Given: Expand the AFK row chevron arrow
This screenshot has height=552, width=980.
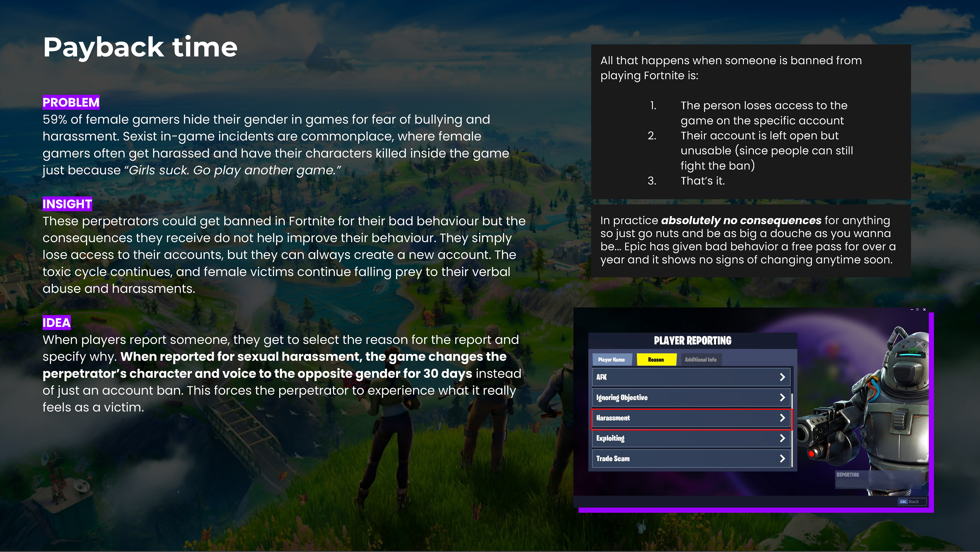Looking at the screenshot, I should point(782,377).
